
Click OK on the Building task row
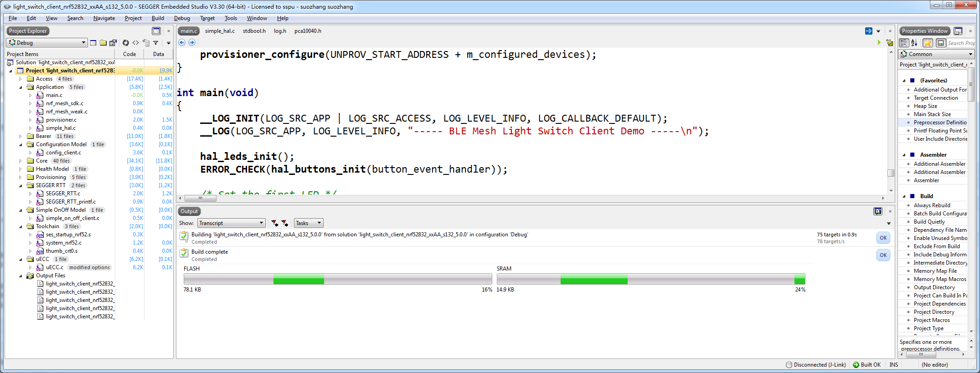pyautogui.click(x=883, y=238)
